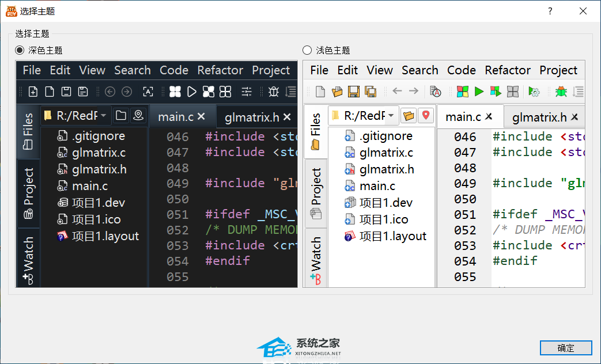Click forward arrow icon in dark theme preview
The image size is (601, 364).
click(127, 92)
